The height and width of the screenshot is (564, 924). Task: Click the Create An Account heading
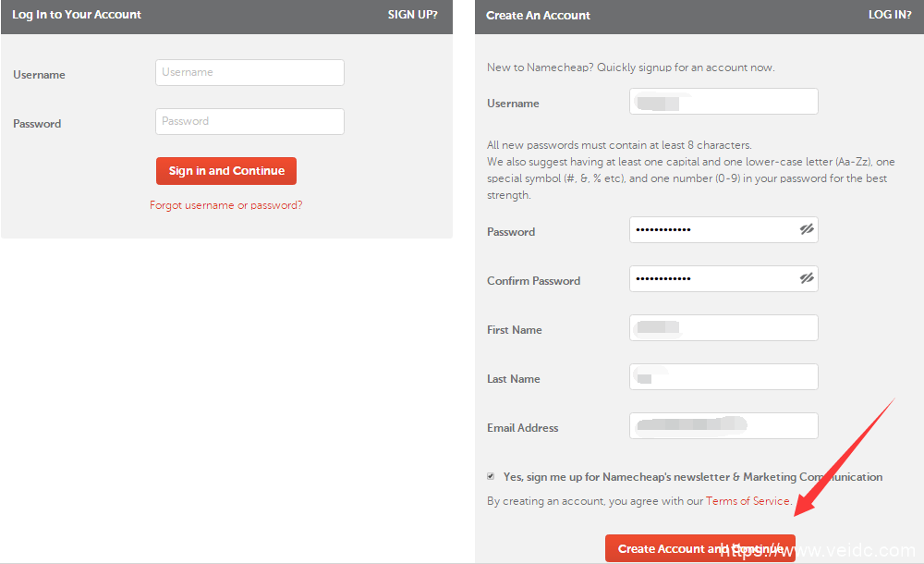[x=538, y=16]
